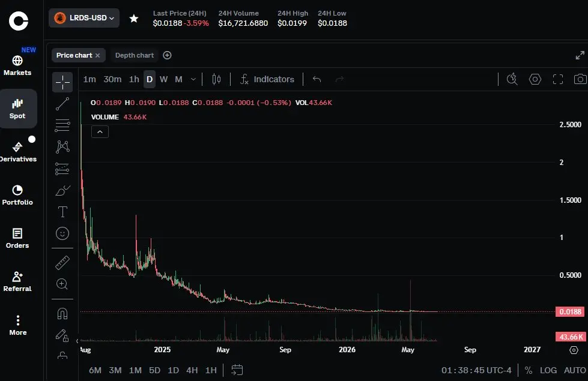Select the trend line drawing tool
This screenshot has height=381, width=588.
(x=62, y=104)
